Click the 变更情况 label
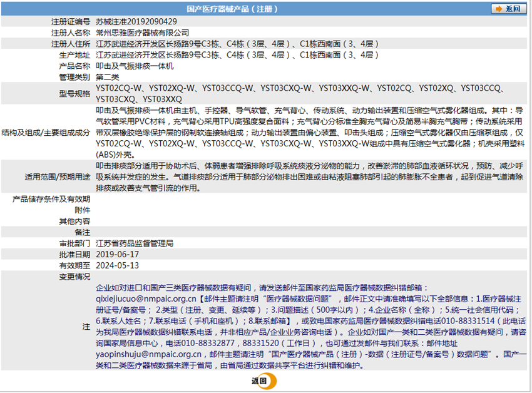Viewport: 532px width, 393px height. coord(74,277)
